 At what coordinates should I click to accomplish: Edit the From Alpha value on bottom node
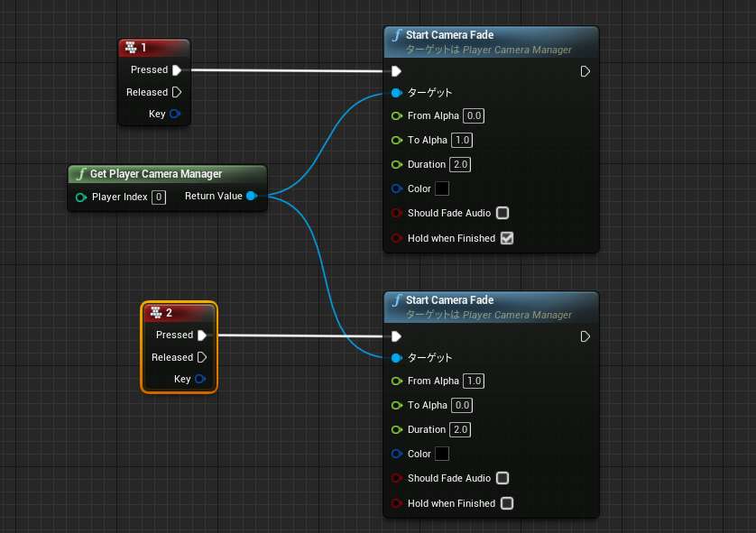[473, 381]
